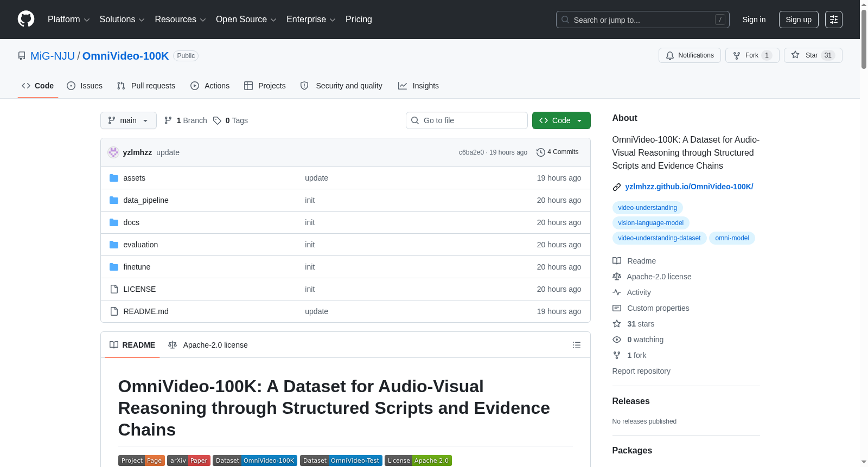Click the Report repository link
The image size is (868, 467).
[x=641, y=371]
